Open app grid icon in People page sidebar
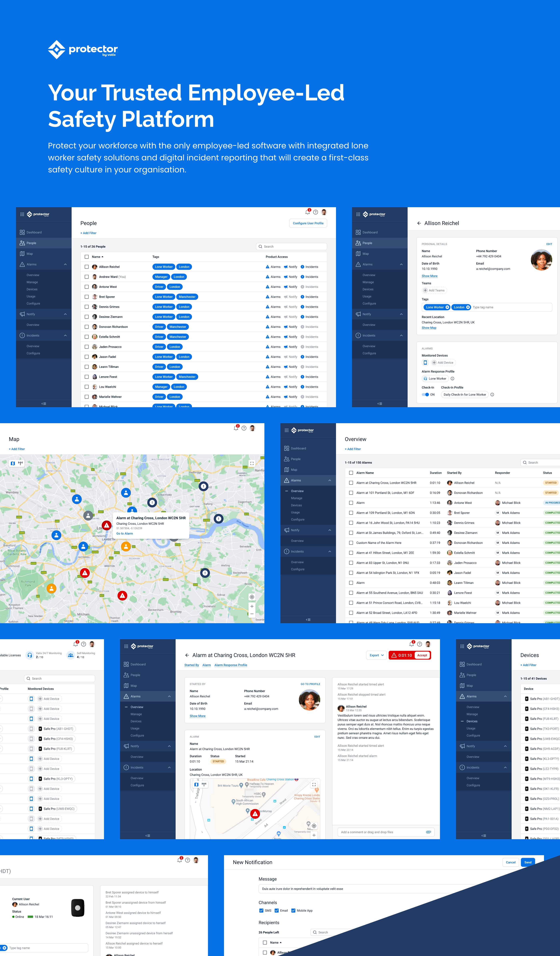The width and height of the screenshot is (560, 956). (x=22, y=214)
